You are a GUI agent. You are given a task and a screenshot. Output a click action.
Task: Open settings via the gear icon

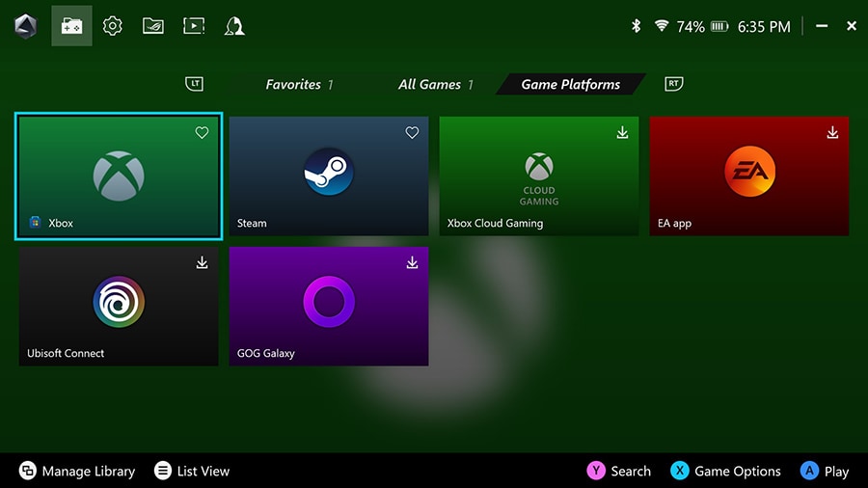click(113, 26)
